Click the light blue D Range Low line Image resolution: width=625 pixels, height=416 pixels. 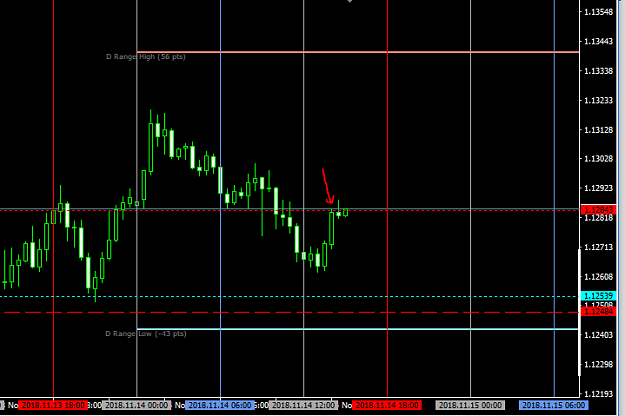coord(358,329)
